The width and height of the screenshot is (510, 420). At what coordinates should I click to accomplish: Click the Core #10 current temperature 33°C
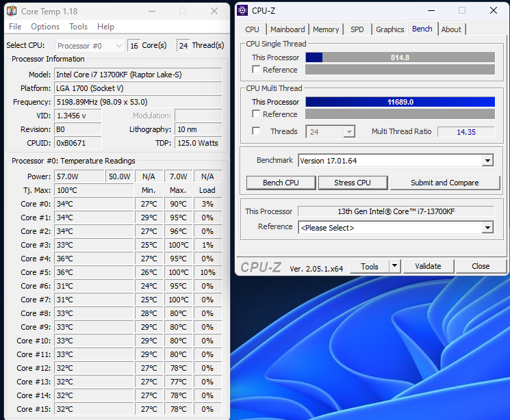(x=94, y=341)
